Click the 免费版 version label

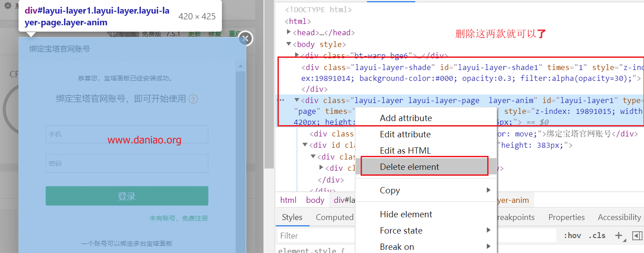tap(151, 34)
